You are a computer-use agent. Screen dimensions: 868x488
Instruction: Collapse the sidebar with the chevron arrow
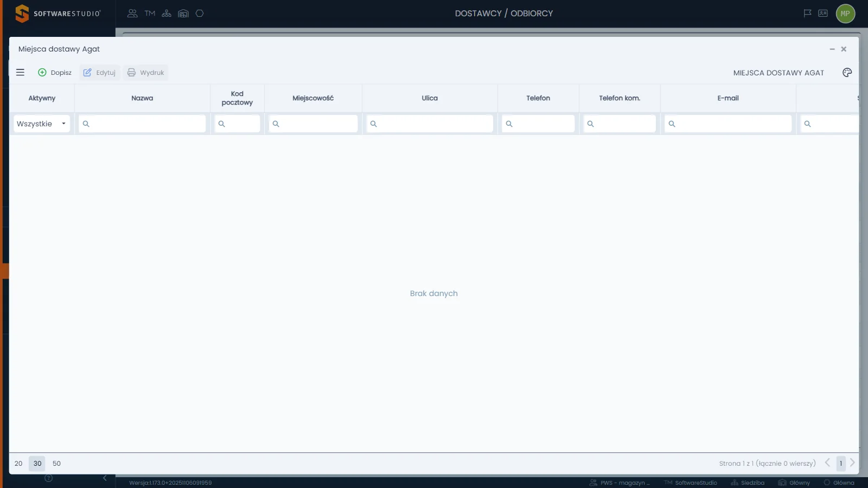105,478
